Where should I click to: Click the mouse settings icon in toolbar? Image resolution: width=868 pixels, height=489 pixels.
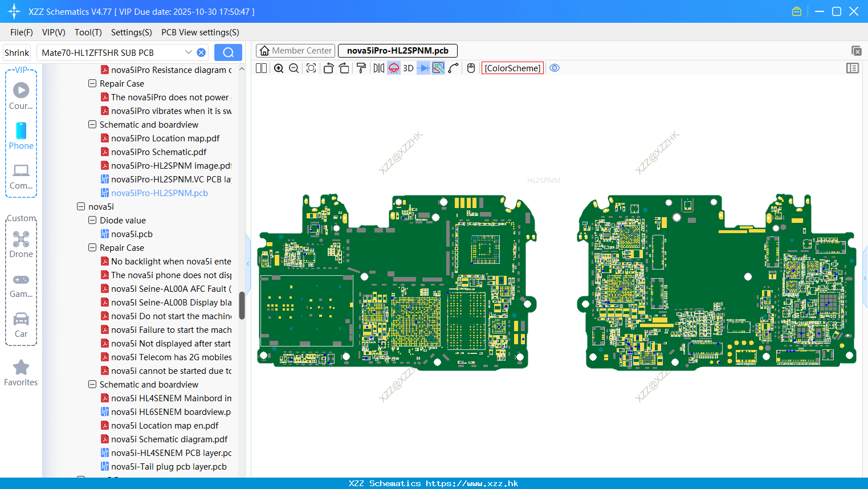471,68
